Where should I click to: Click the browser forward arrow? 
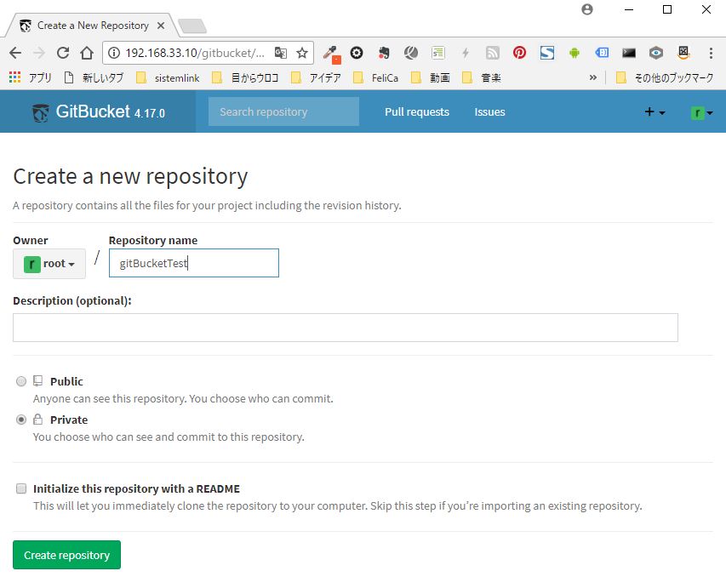[x=39, y=53]
